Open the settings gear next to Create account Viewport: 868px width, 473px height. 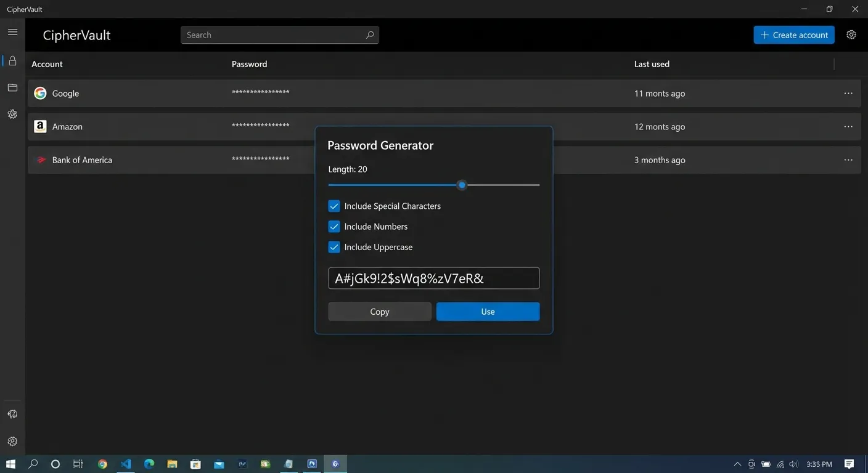[851, 34]
